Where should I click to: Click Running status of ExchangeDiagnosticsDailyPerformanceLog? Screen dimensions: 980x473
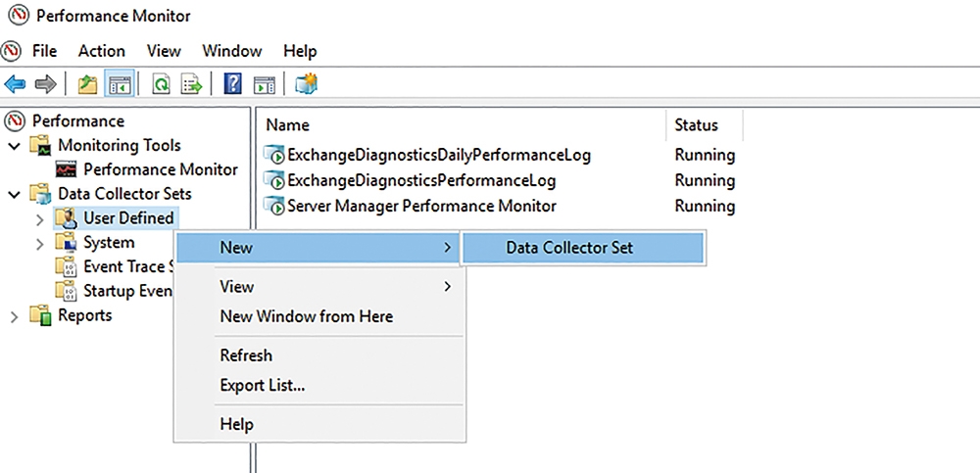(x=705, y=155)
